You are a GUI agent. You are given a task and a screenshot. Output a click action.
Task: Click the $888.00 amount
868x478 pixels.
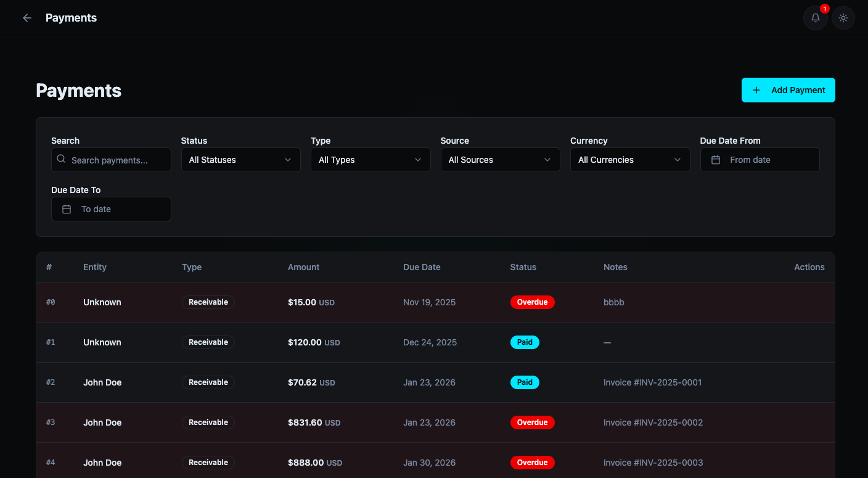point(306,463)
